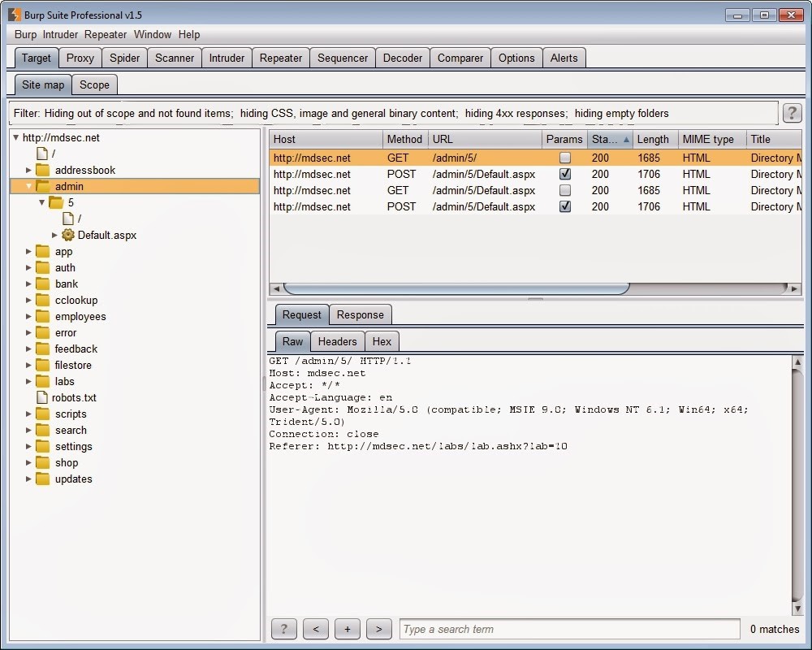Image resolution: width=812 pixels, height=650 pixels.
Task: Click the table scrollbar left arrow
Action: [x=277, y=288]
